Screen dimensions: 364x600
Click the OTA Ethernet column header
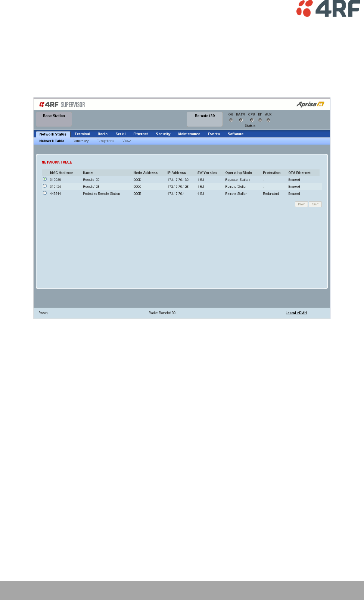[299, 173]
